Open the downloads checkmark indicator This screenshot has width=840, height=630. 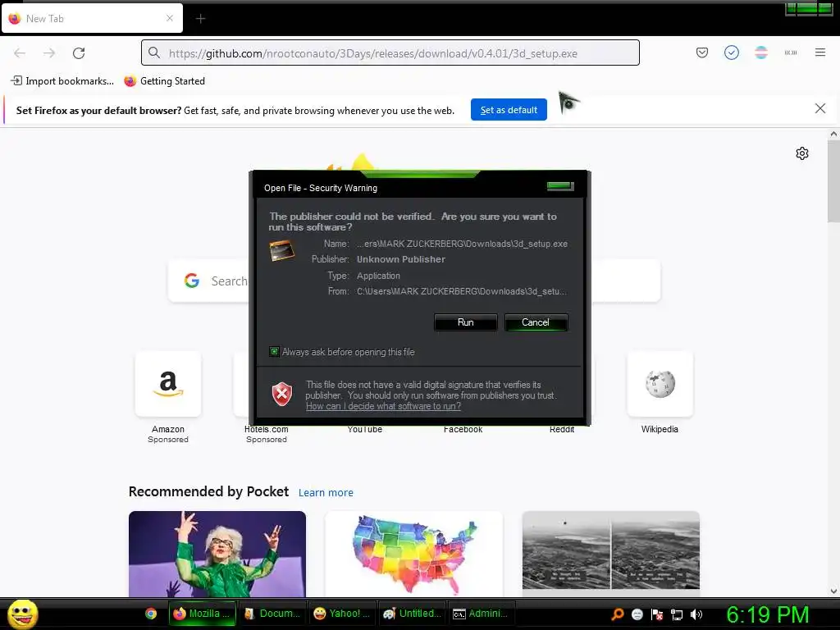point(731,52)
